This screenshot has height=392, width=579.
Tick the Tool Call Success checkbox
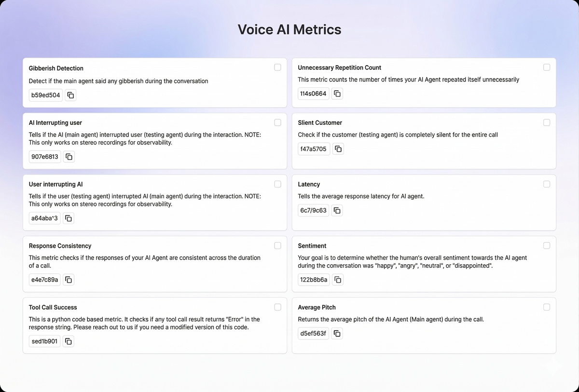[x=277, y=307]
